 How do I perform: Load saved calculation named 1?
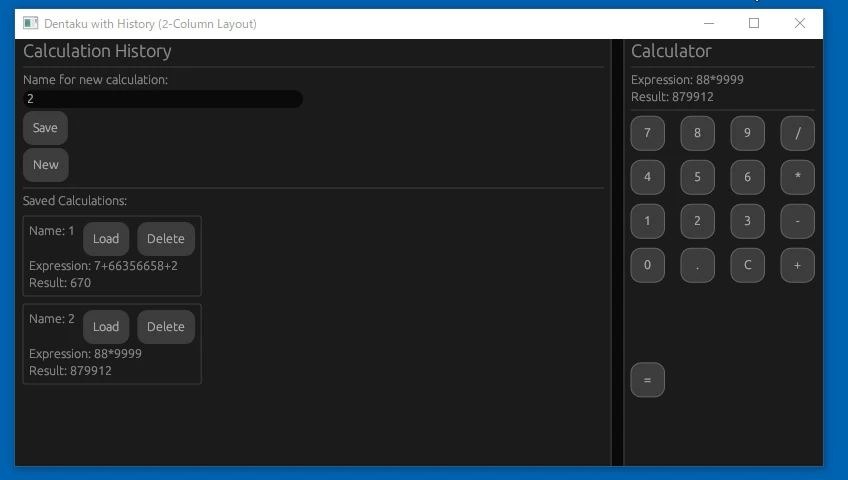coord(106,239)
